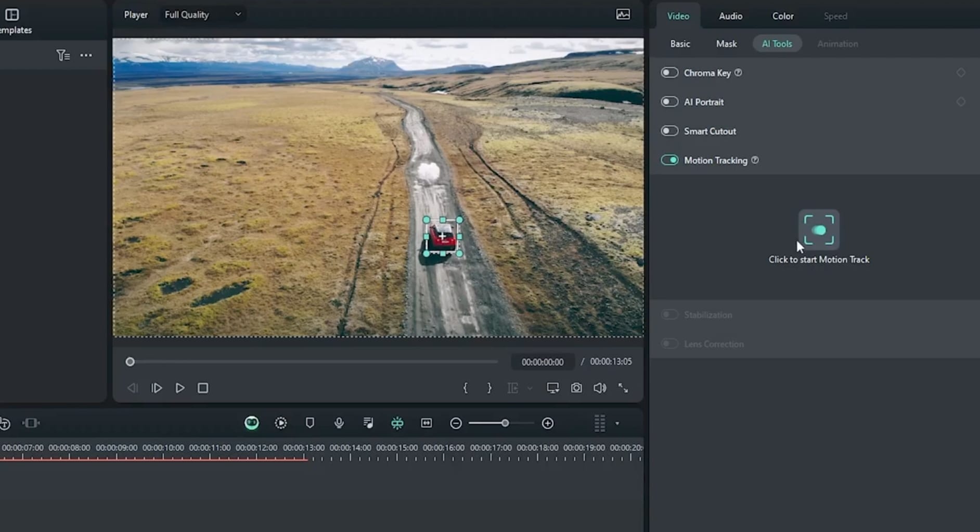980x532 pixels.
Task: Zoom in timeline with plus icon
Action: (x=548, y=423)
